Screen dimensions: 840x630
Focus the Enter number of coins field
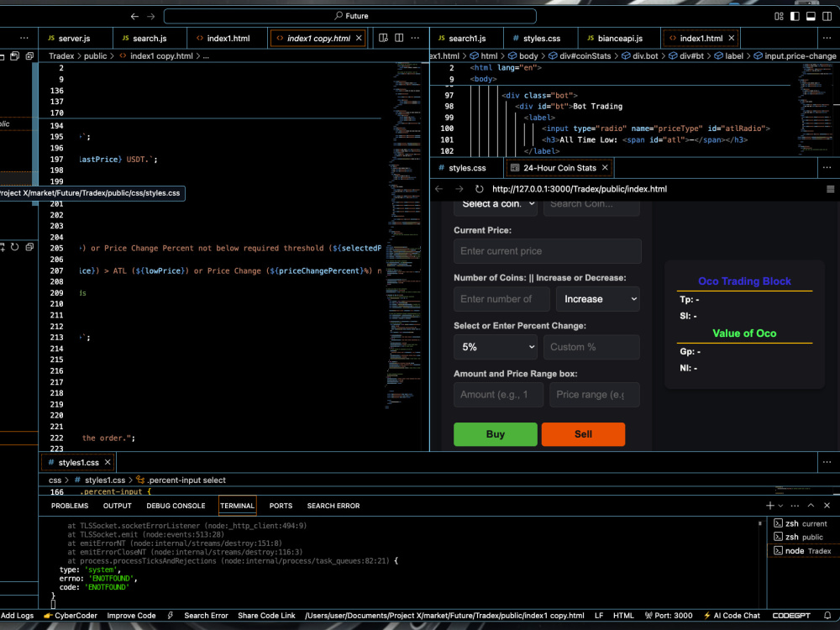(501, 299)
